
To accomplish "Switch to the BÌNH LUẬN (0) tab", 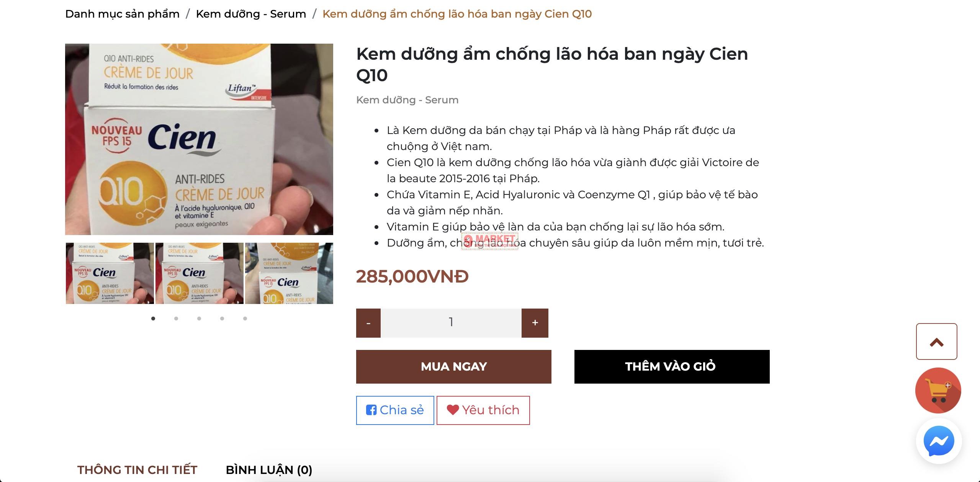I will pos(269,470).
